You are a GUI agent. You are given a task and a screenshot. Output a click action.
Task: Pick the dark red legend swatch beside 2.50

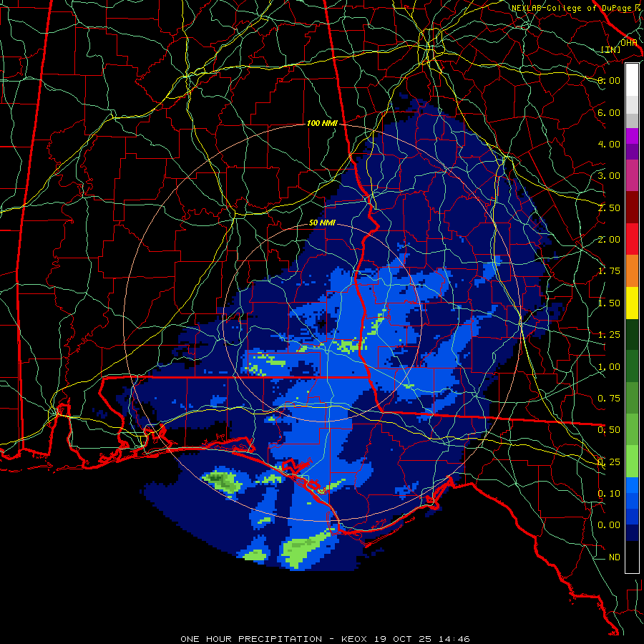(x=632, y=207)
